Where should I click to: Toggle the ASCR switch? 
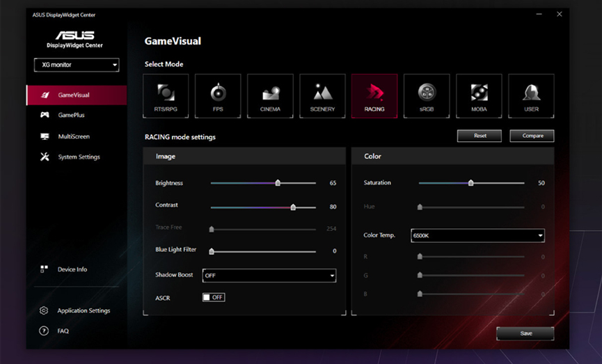(x=214, y=297)
